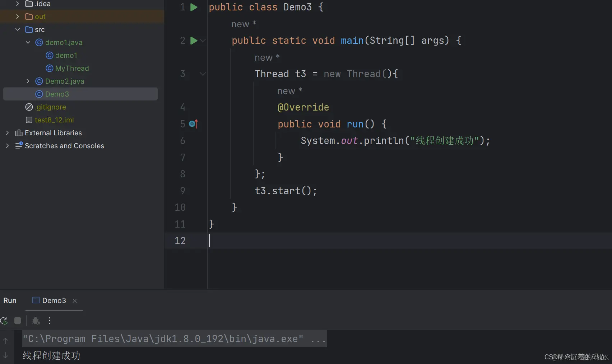Click the 't3.start();' statement

286,191
